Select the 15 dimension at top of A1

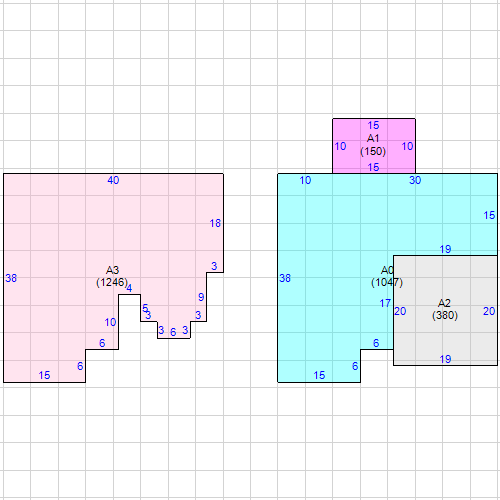[x=373, y=126]
